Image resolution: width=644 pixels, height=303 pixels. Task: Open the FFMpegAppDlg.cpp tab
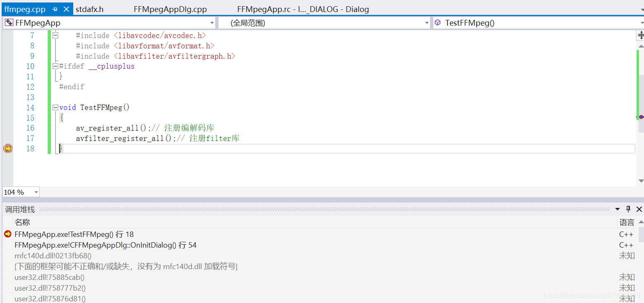pos(170,9)
